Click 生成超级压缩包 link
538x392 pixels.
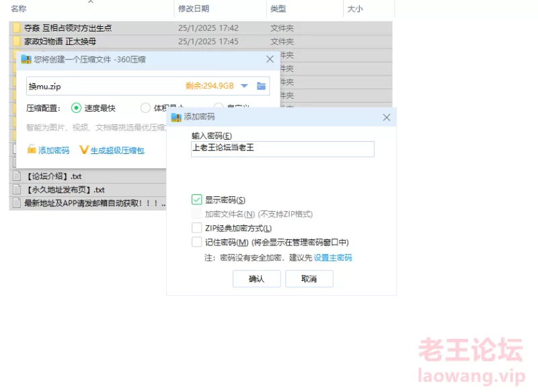point(117,150)
